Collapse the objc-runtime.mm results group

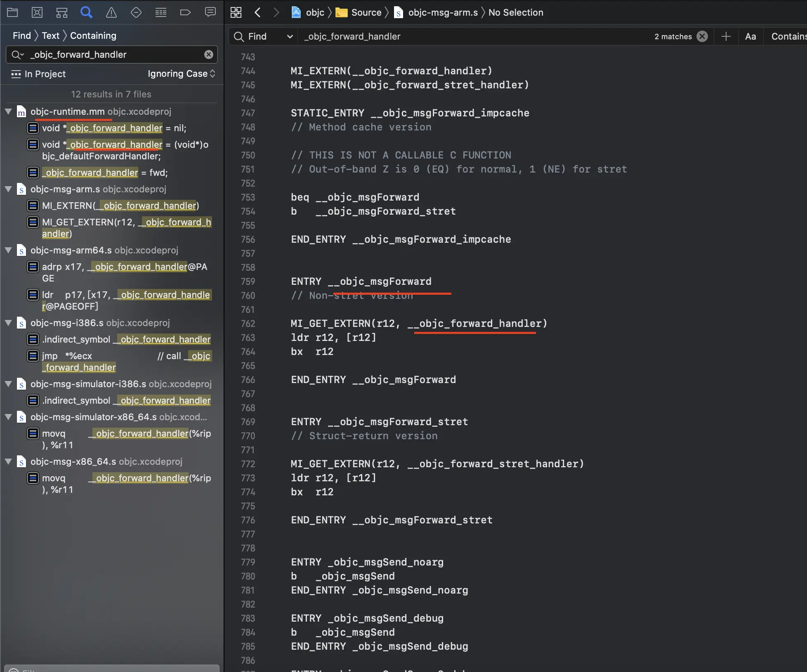(x=8, y=111)
